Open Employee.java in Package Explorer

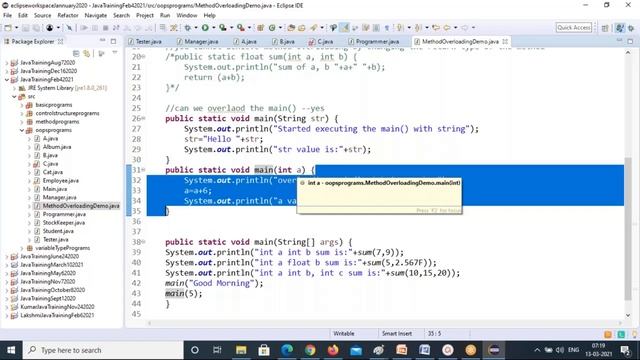pyautogui.click(x=61, y=181)
